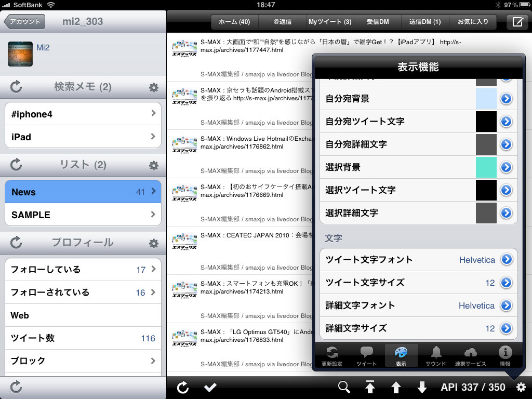This screenshot has height=399, width=532.
Task: Switch to the お気に入り tab
Action: (x=473, y=22)
